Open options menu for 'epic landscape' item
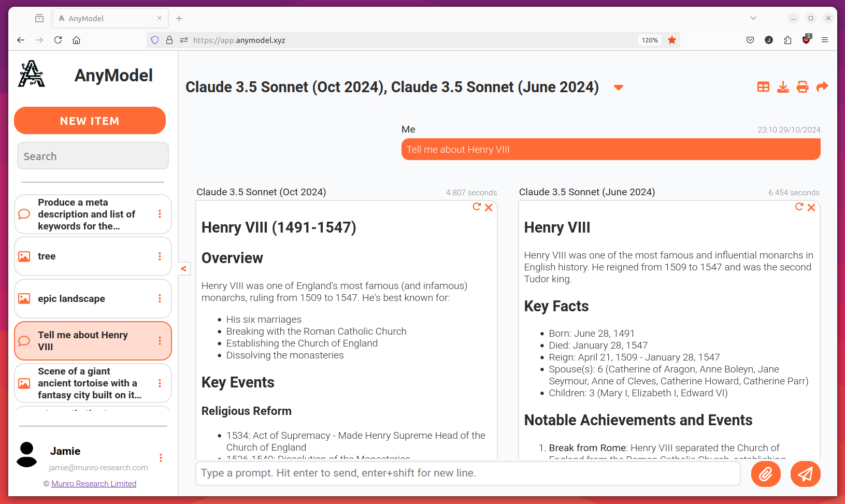This screenshot has width=845, height=504. click(160, 298)
